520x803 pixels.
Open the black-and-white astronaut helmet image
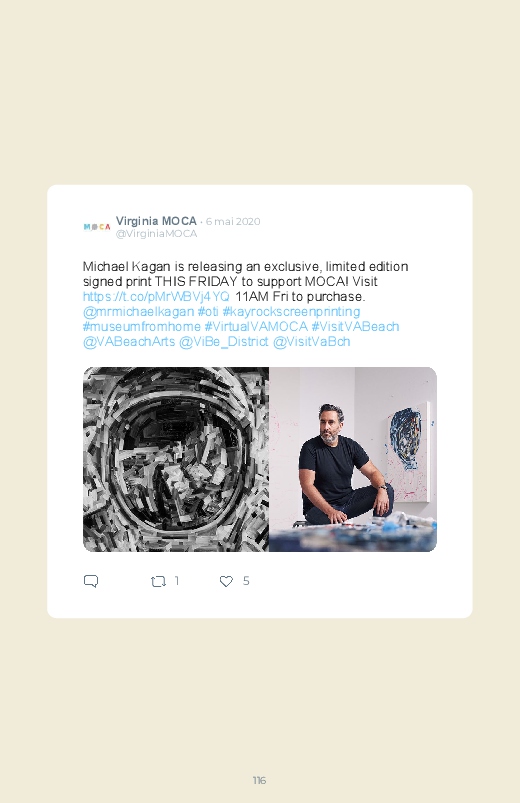(x=176, y=459)
